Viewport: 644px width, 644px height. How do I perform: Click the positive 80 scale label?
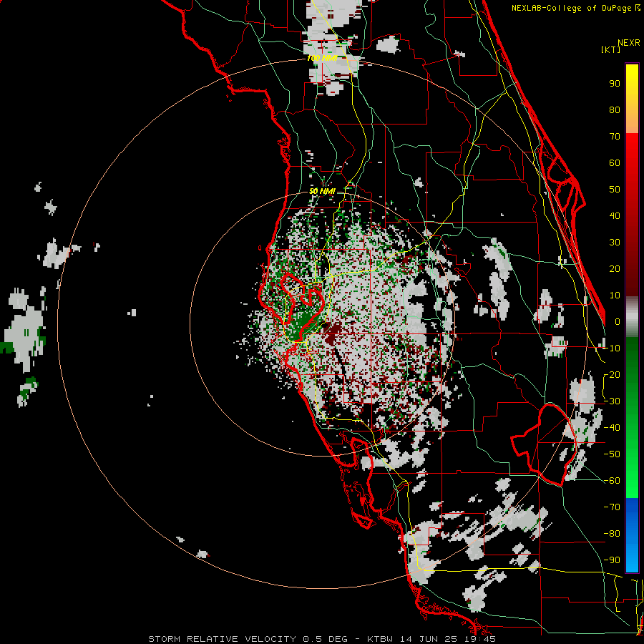pos(615,109)
